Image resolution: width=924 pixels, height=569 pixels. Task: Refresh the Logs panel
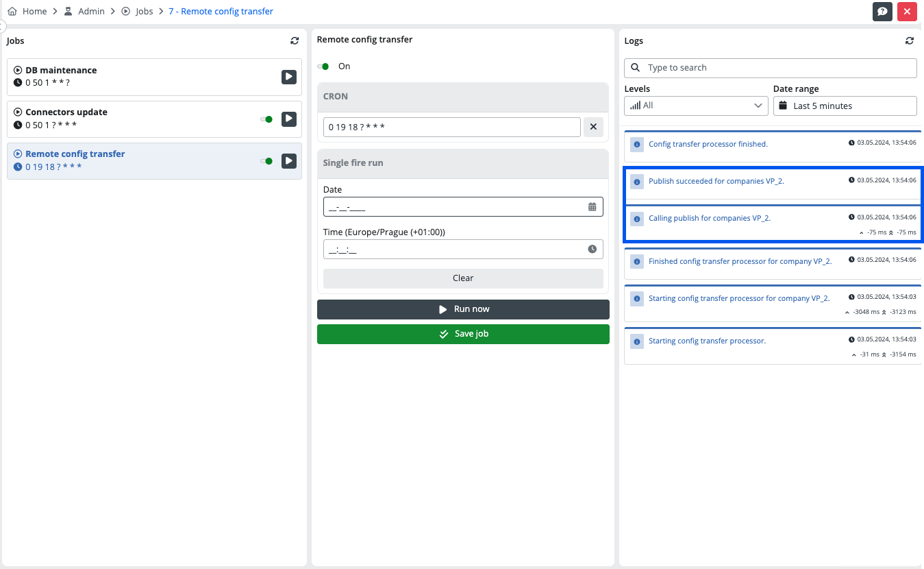point(910,41)
